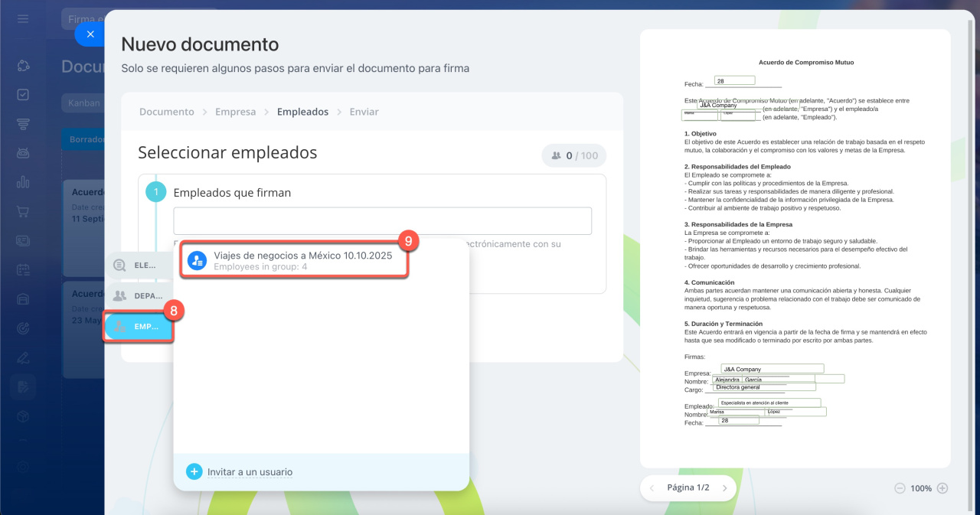Select the highlighted employee groups tab
Viewport: 980px width, 515px height.
[139, 327]
